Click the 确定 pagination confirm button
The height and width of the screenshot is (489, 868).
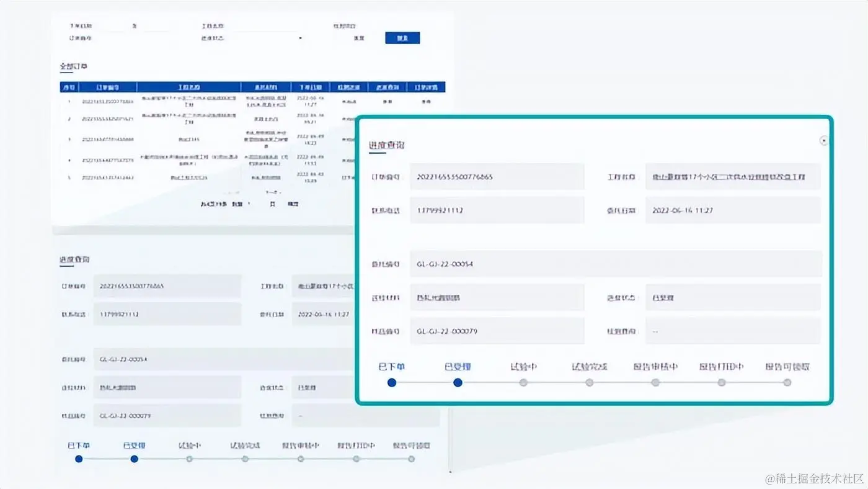[x=293, y=204]
